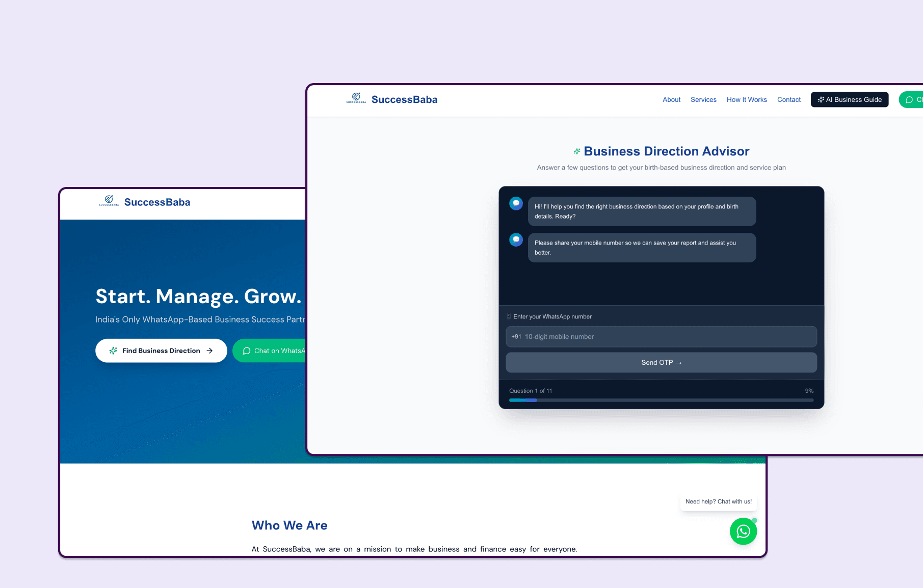Click the bot avatar beside the greeting message
923x588 pixels.
coord(516,203)
